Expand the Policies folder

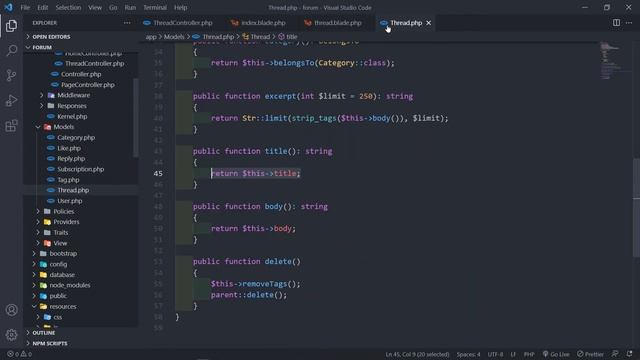(64, 211)
